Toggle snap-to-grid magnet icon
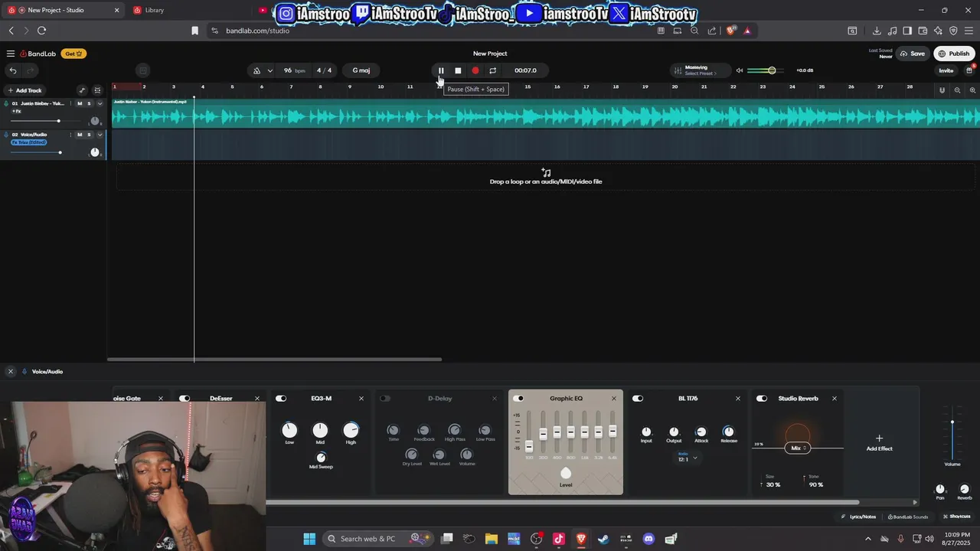The image size is (980, 551). coord(942,90)
